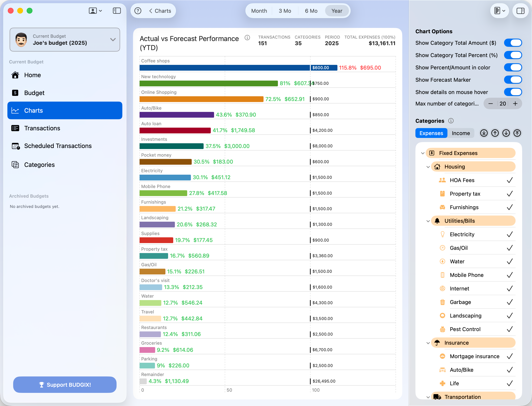Viewport: 532px width, 406px height.
Task: Increase max number of categories stepper
Action: click(515, 104)
